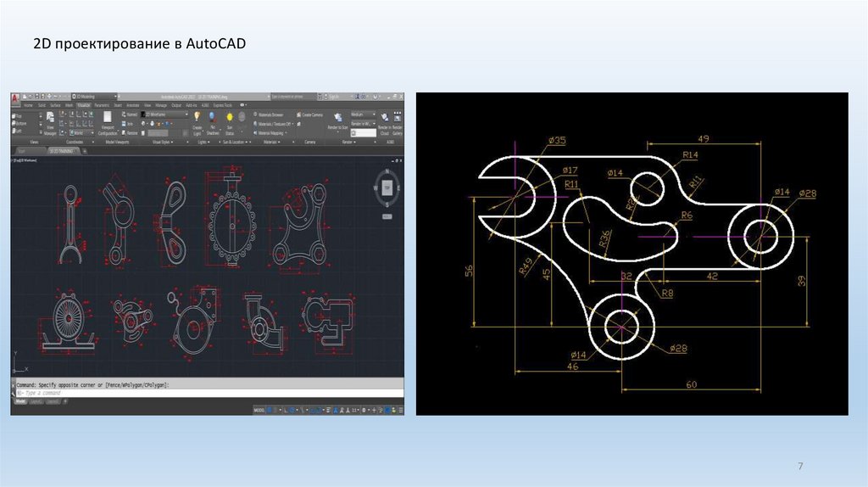Click the viewport label Top 2D Wireframe
This screenshot has height=487, width=868.
click(25, 160)
